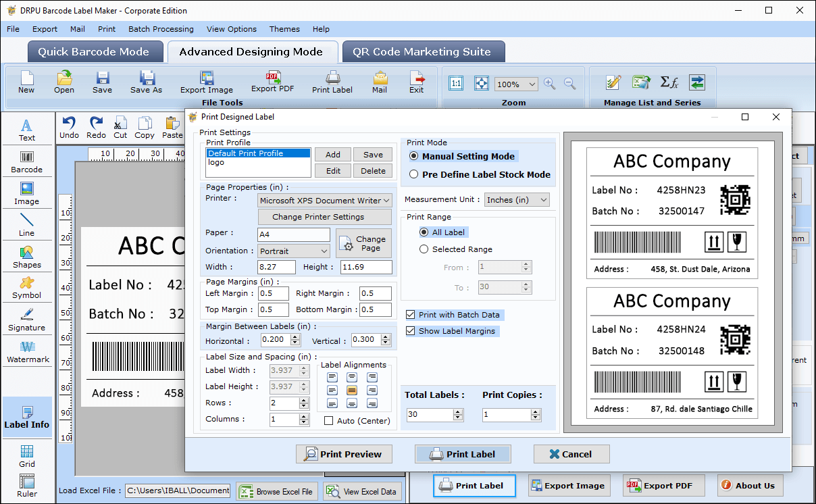Click the Save toolbar icon

(102, 82)
